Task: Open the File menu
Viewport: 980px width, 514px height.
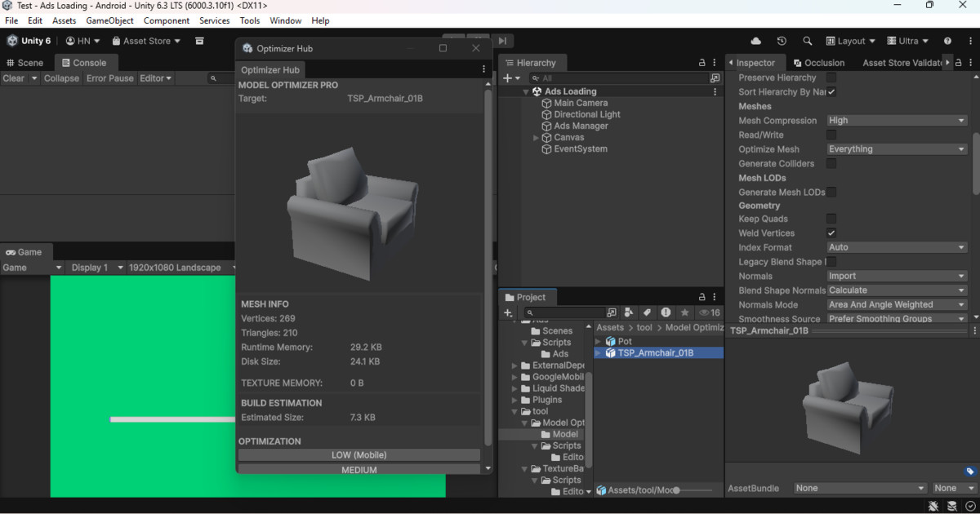Action: 11,20
